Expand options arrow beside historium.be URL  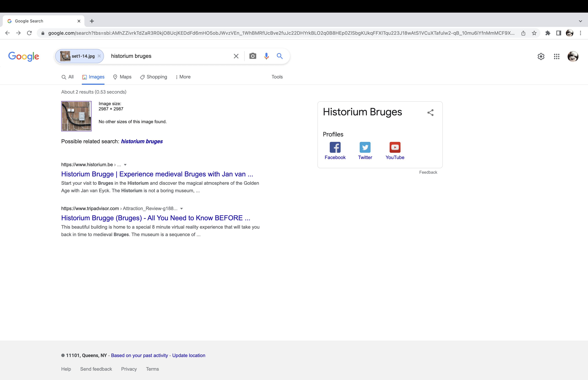(x=125, y=165)
